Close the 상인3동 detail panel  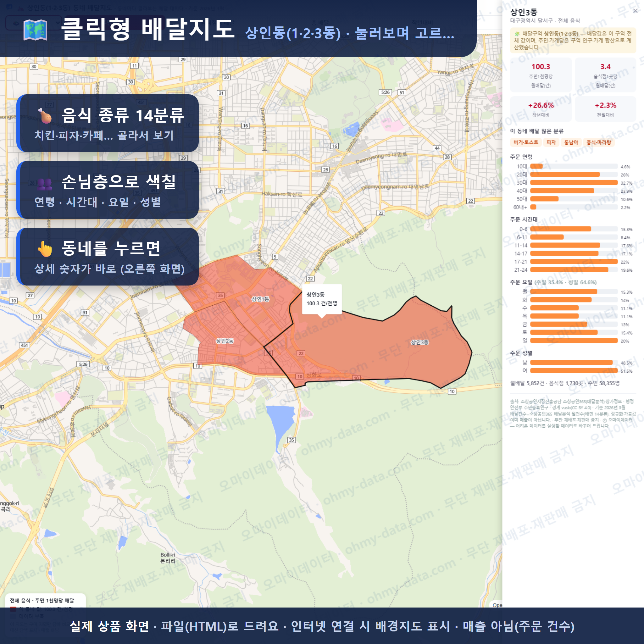tap(635, 11)
